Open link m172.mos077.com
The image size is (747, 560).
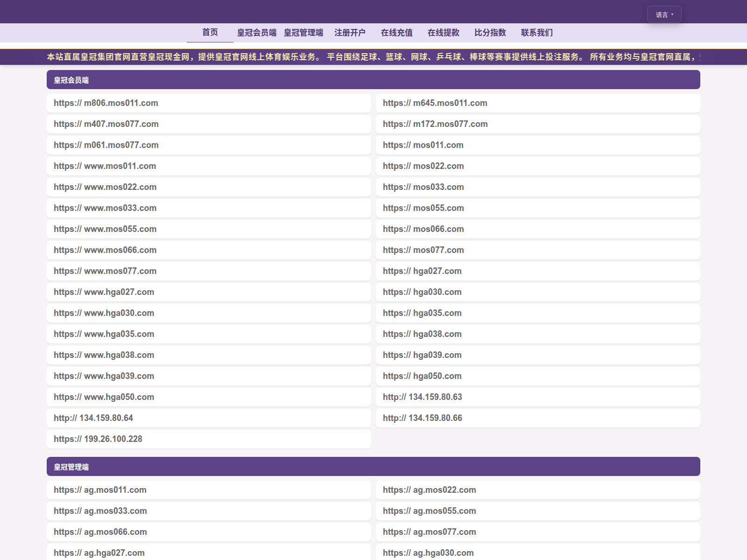(538, 124)
